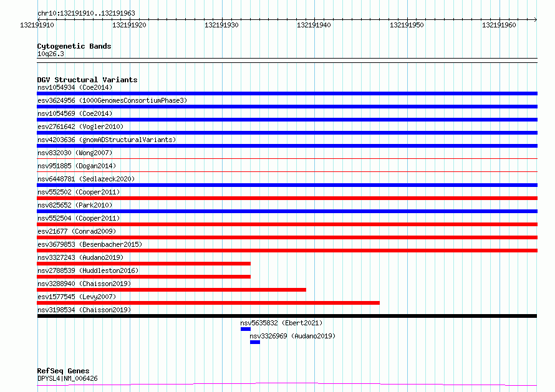The height and width of the screenshot is (392, 555).
Task: Click esv3679853 (Besenbacher2015) label
Action: pos(90,244)
